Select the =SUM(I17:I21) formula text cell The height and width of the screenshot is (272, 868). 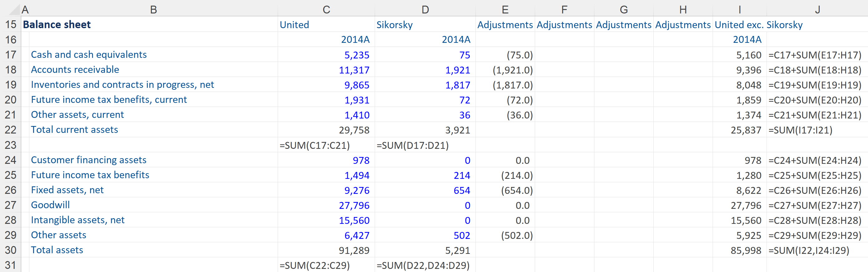[x=800, y=130]
